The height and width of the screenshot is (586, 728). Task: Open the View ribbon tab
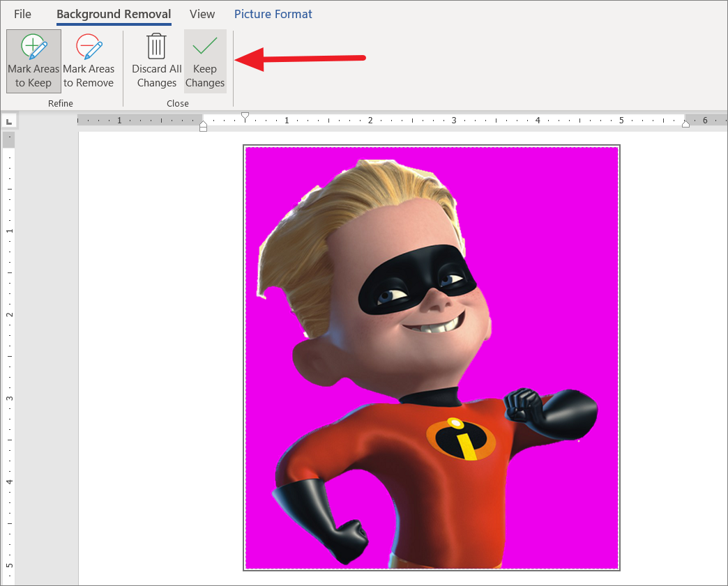(202, 14)
